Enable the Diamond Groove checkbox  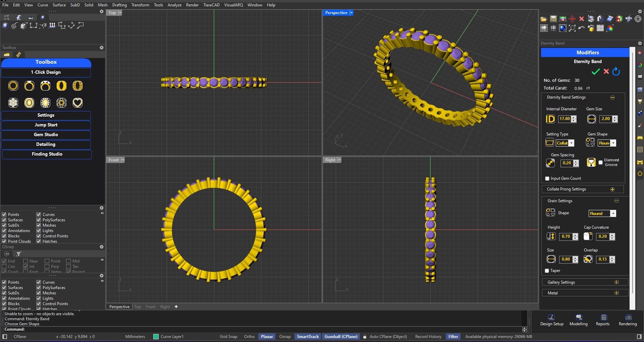[x=600, y=163]
